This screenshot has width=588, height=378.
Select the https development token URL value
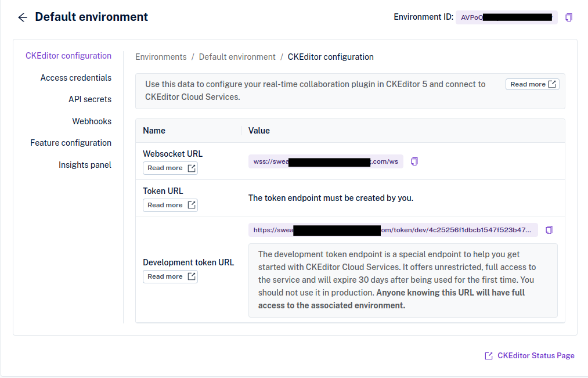[392, 230]
